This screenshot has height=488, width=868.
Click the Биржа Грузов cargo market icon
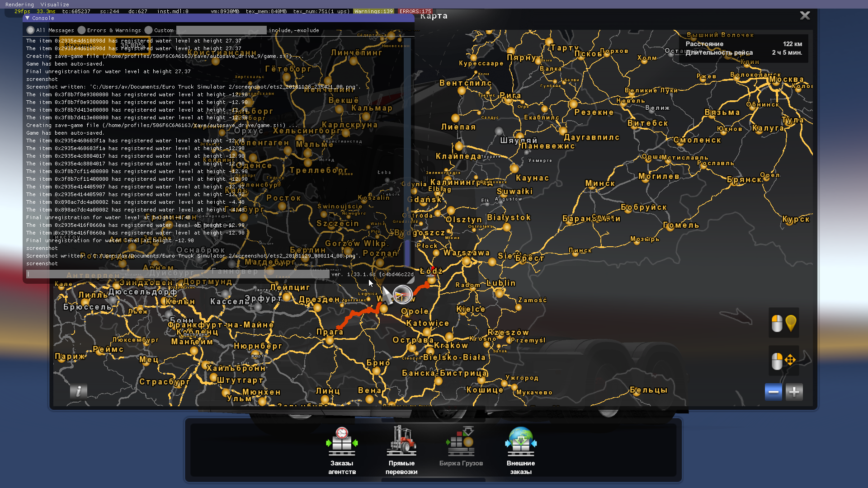[x=461, y=442]
